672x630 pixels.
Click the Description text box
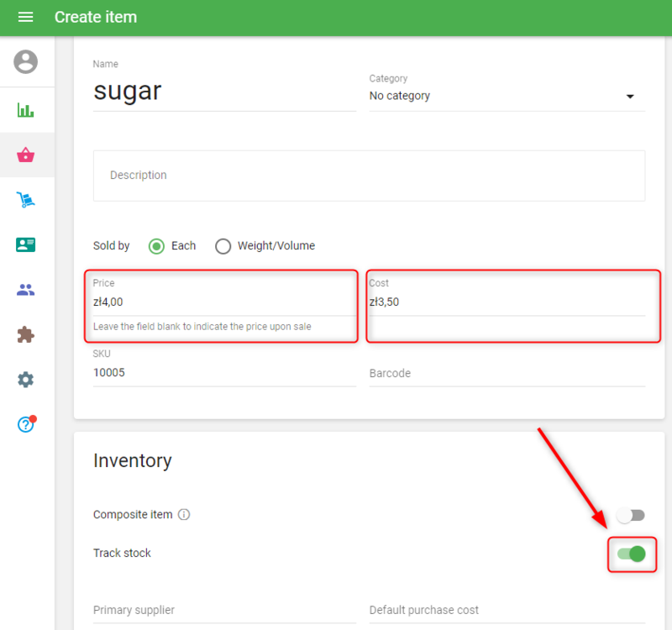point(369,176)
